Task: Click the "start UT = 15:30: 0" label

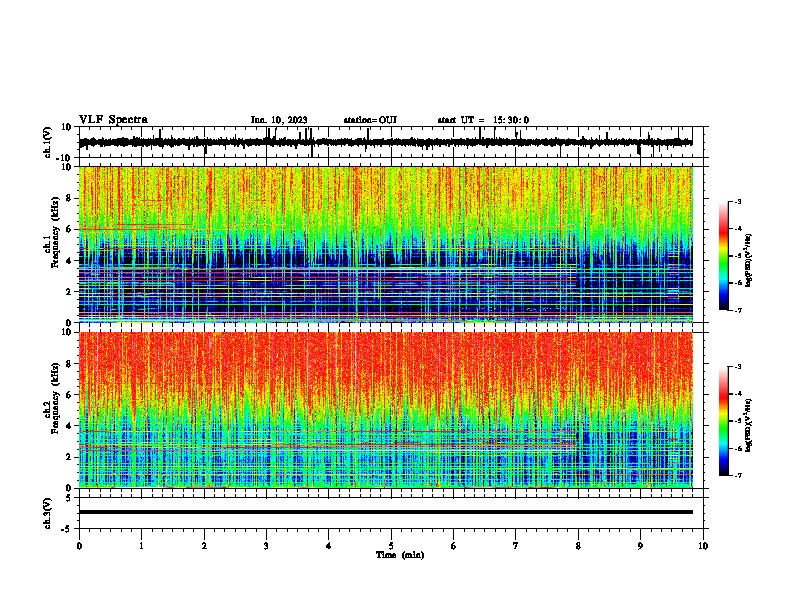Action: point(483,120)
